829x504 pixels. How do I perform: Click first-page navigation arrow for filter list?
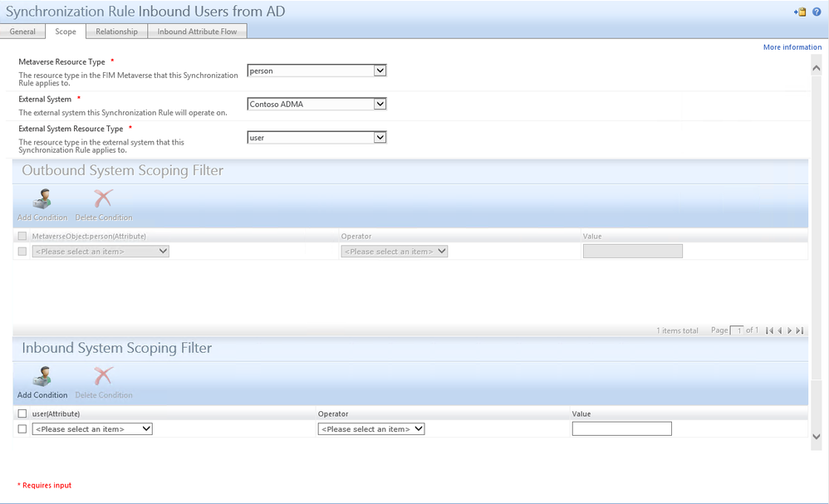pyautogui.click(x=769, y=330)
